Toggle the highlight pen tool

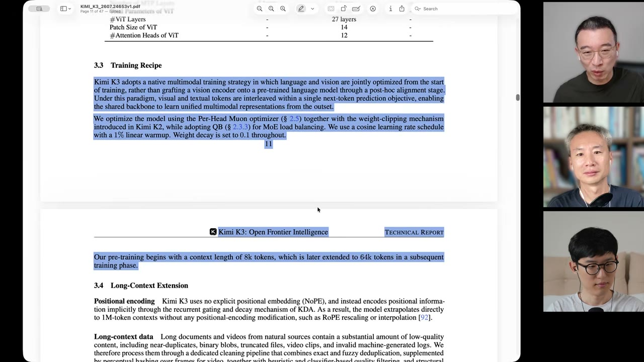coord(301,9)
